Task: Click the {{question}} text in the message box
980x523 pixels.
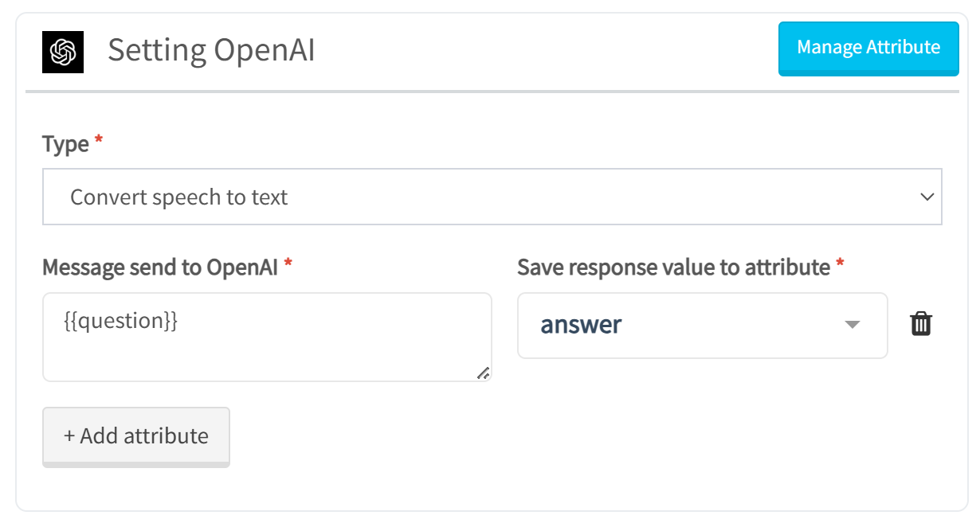Action: point(120,321)
